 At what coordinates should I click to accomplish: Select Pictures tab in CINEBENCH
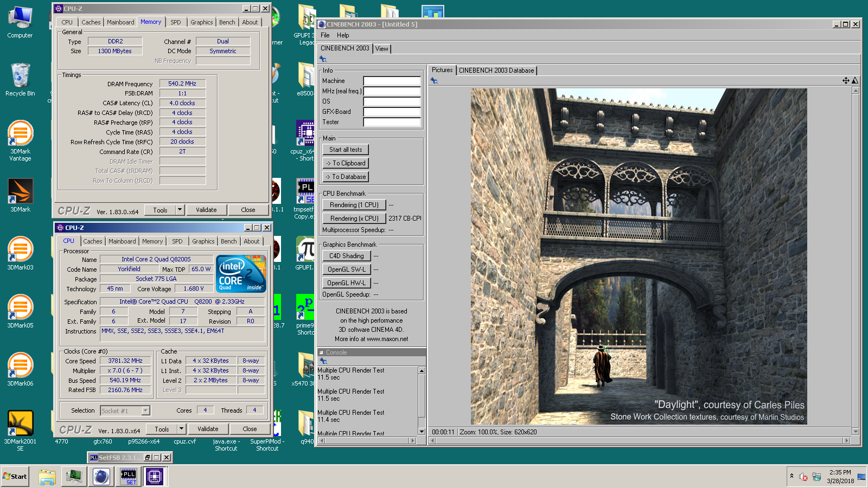442,70
